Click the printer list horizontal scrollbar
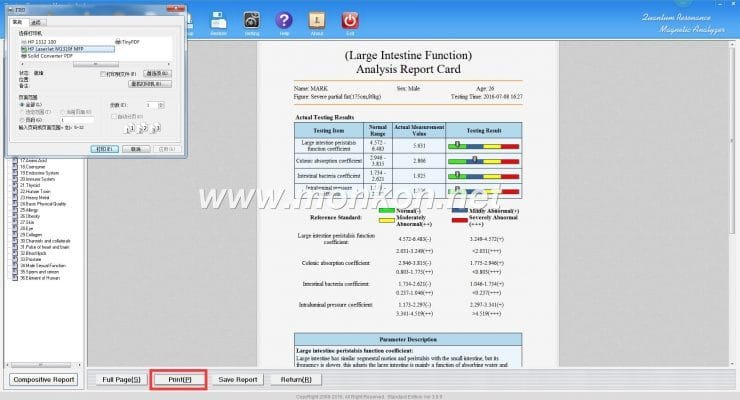This screenshot has height=400, width=740. pyautogui.click(x=95, y=64)
